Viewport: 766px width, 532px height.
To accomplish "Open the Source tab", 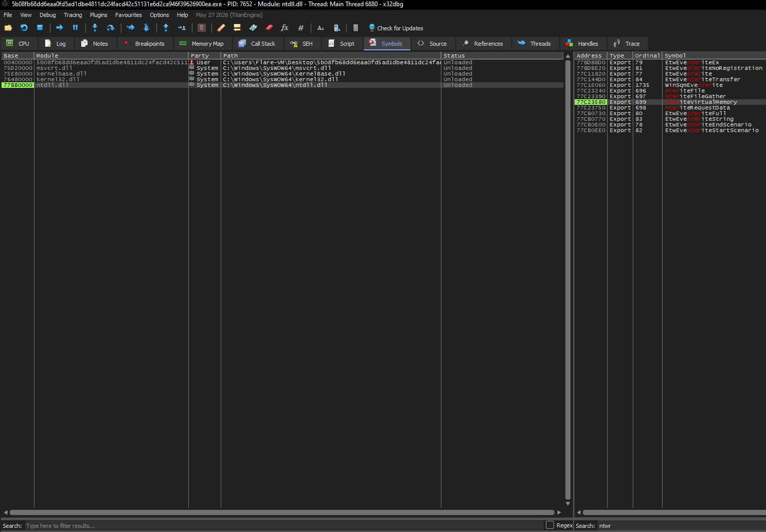I will (432, 44).
